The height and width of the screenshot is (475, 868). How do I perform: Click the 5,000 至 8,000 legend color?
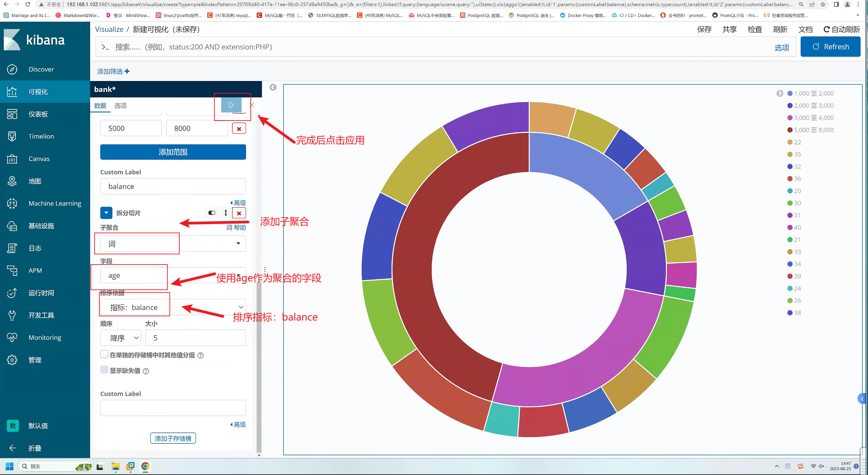(x=790, y=130)
